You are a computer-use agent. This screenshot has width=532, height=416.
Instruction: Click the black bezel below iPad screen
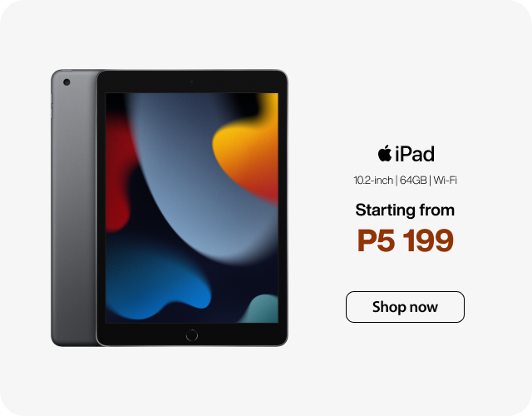[x=192, y=334]
